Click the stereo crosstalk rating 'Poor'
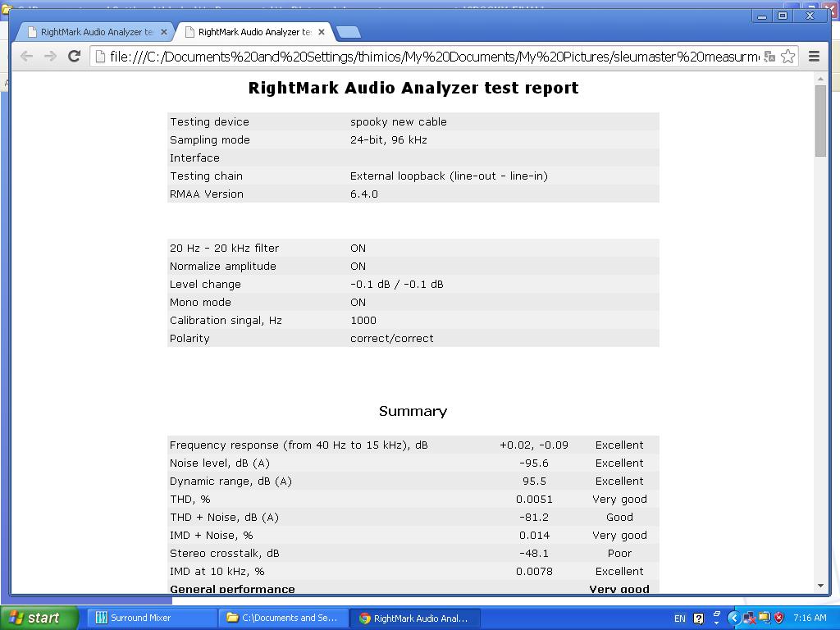 coord(619,554)
